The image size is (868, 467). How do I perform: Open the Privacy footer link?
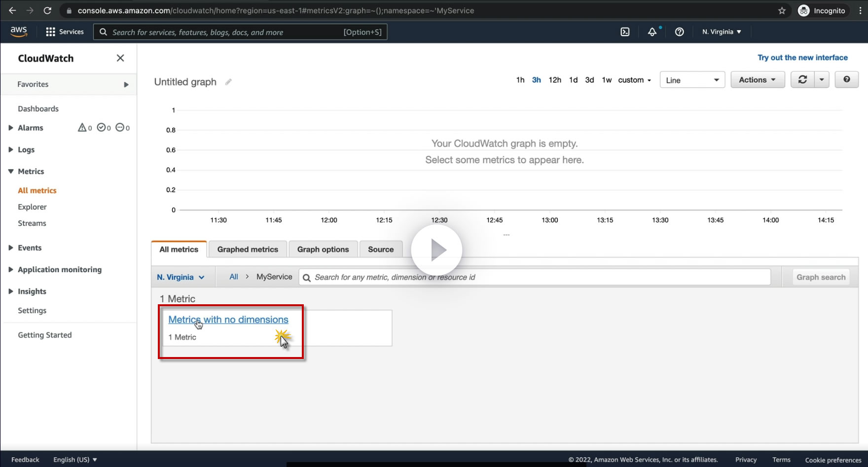tap(746, 460)
